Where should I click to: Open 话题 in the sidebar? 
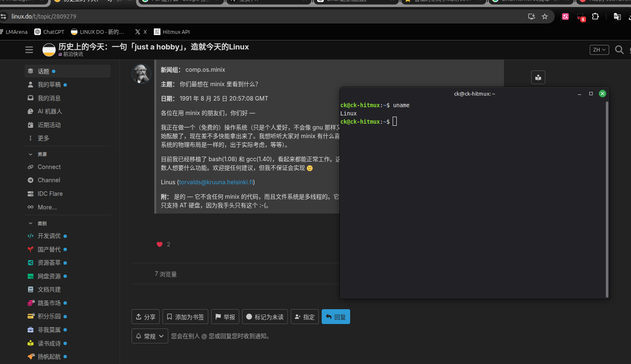coord(68,71)
